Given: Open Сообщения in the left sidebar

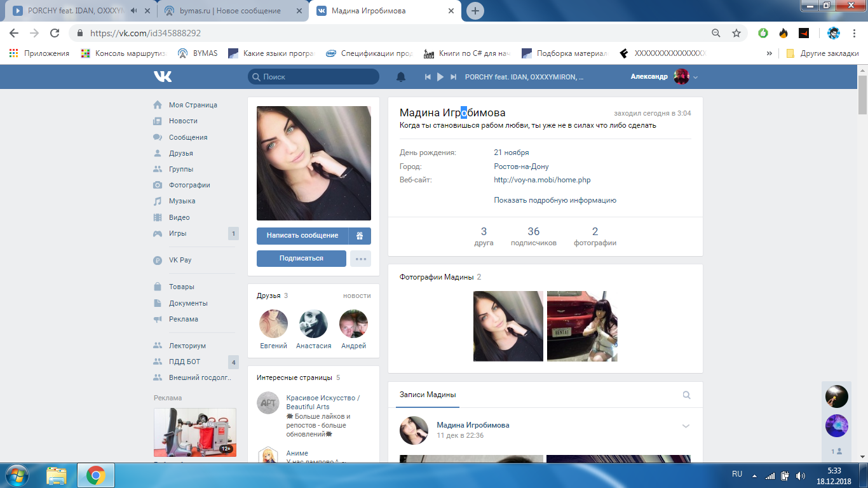Looking at the screenshot, I should [x=187, y=137].
